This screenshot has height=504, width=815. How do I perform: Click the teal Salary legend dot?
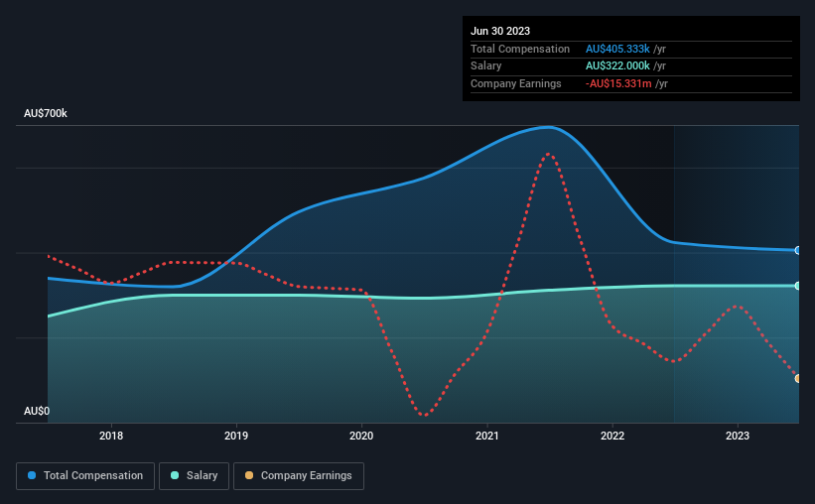(x=175, y=475)
